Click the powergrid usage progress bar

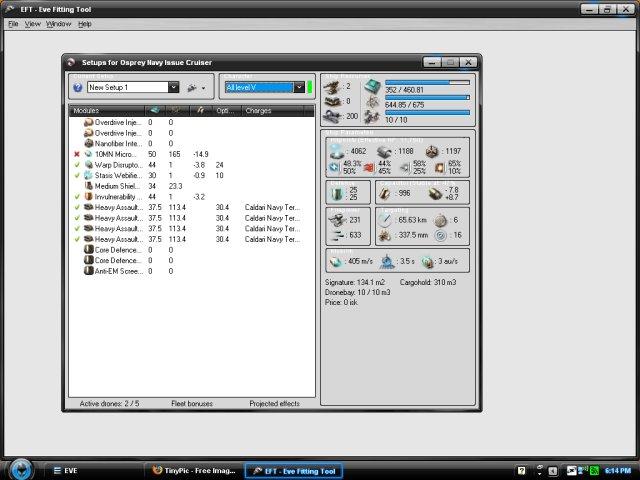tap(427, 98)
